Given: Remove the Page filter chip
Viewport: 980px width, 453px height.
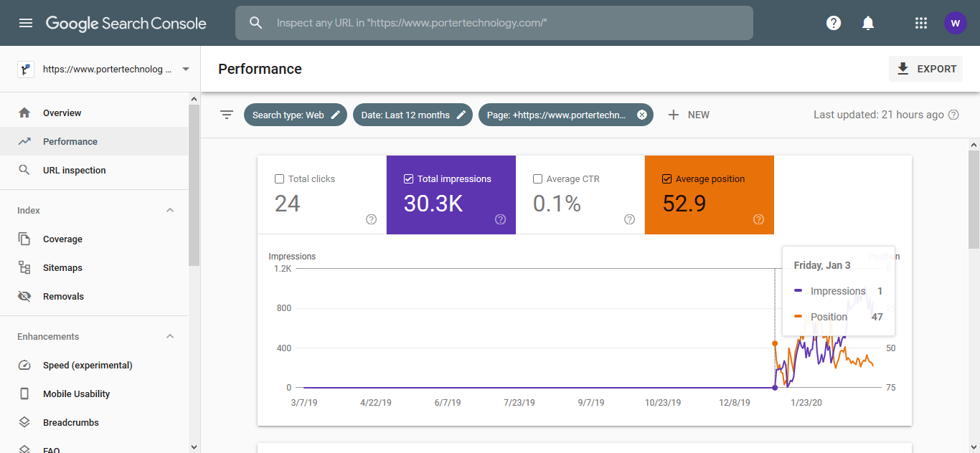Looking at the screenshot, I should click(642, 115).
